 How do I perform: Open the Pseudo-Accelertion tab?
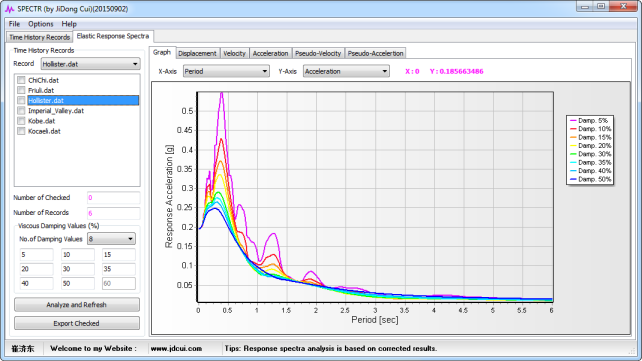(x=375, y=53)
